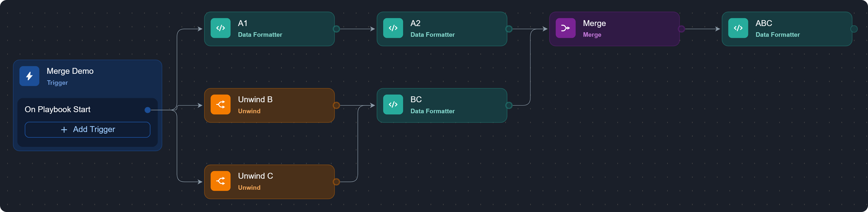Screen dimensions: 868x212
Task: Click the A1 Data Formatter code icon
Action: [220, 28]
